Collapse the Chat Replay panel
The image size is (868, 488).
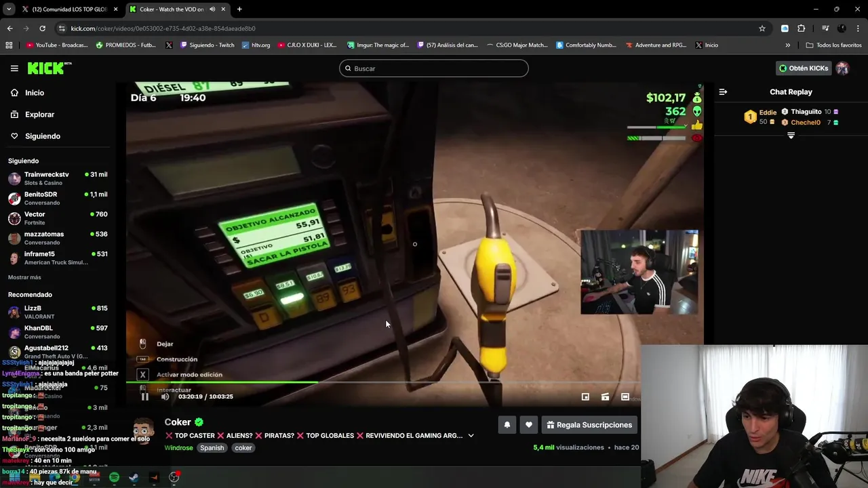click(723, 91)
